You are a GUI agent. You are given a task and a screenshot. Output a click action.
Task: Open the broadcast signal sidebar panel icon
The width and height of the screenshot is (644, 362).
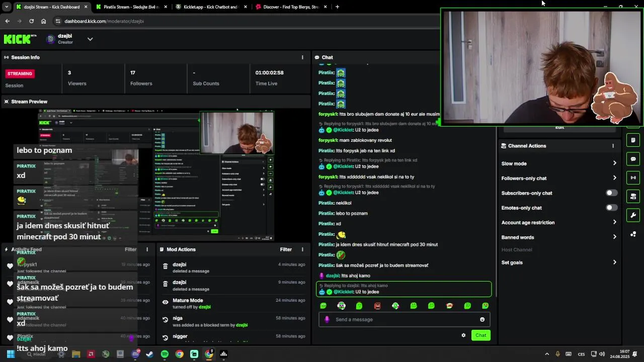pyautogui.click(x=633, y=177)
